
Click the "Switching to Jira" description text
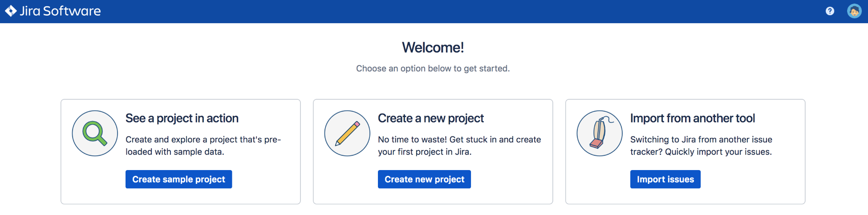[701, 146]
